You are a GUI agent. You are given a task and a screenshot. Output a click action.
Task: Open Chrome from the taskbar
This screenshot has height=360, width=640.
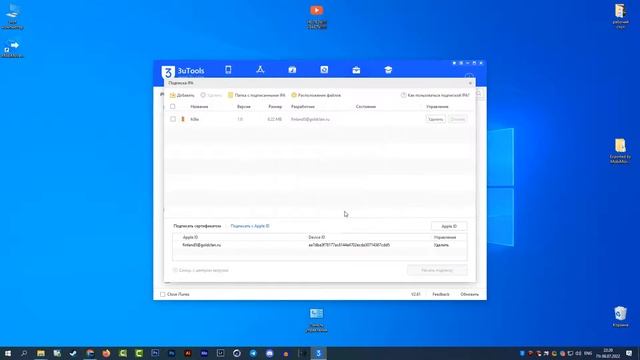click(90, 353)
